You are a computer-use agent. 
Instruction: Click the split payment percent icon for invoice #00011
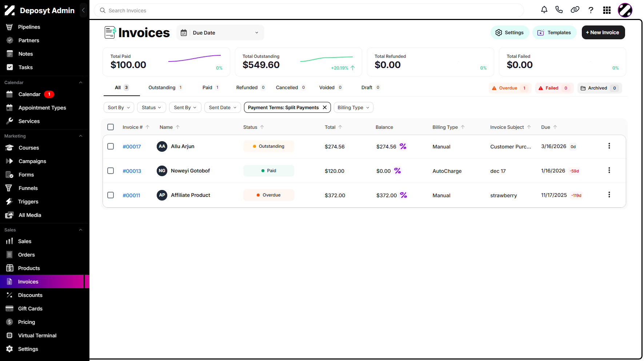click(x=404, y=195)
